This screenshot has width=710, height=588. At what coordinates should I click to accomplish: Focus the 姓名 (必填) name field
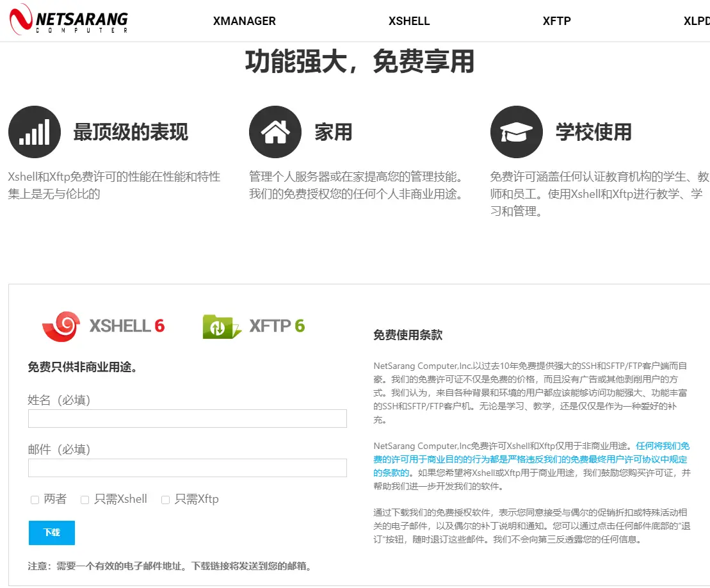(188, 418)
